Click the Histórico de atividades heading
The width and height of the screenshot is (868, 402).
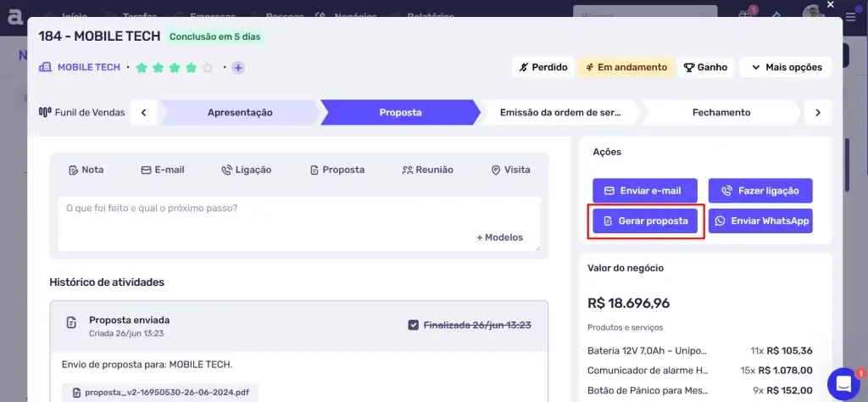107,282
